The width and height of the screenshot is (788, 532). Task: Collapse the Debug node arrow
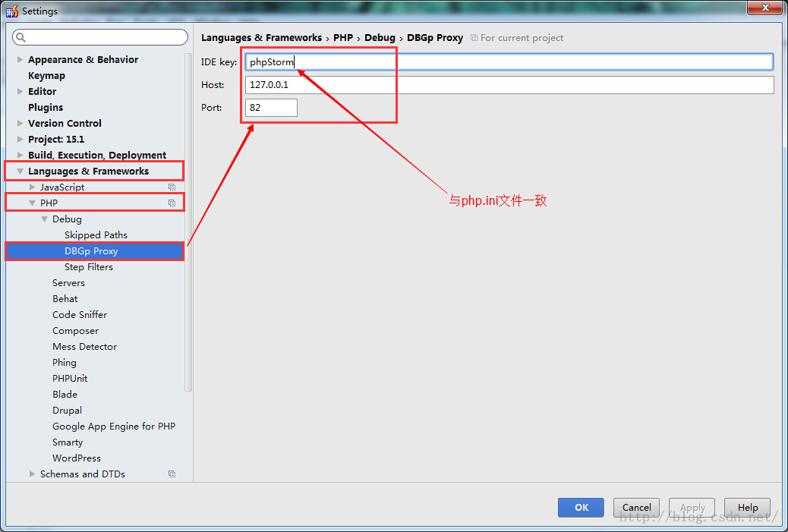[44, 219]
